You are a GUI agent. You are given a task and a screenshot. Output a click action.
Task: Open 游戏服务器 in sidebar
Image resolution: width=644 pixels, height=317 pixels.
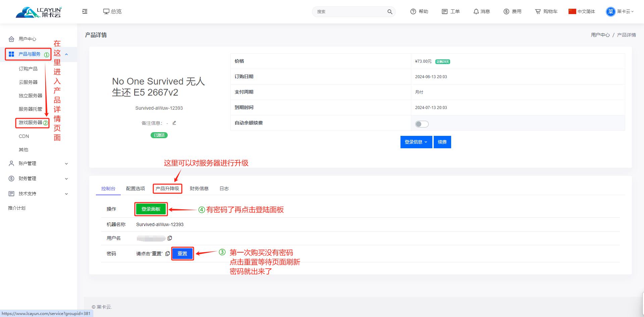[x=31, y=122]
